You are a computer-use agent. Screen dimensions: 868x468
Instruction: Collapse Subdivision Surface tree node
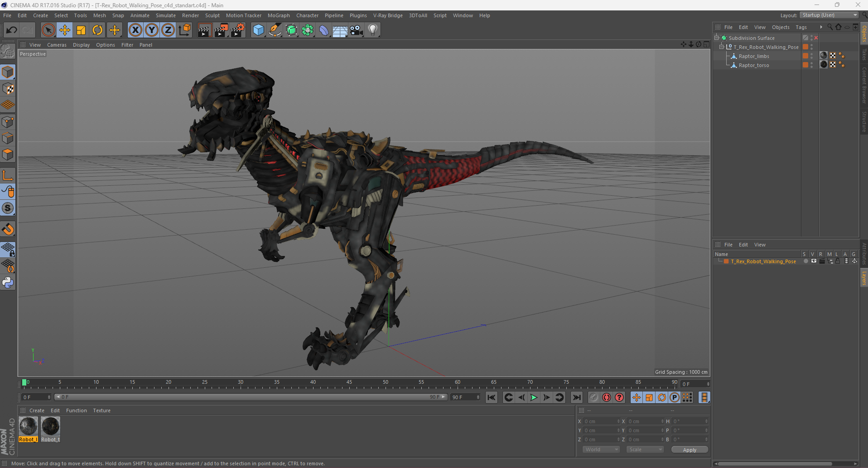[x=717, y=38]
